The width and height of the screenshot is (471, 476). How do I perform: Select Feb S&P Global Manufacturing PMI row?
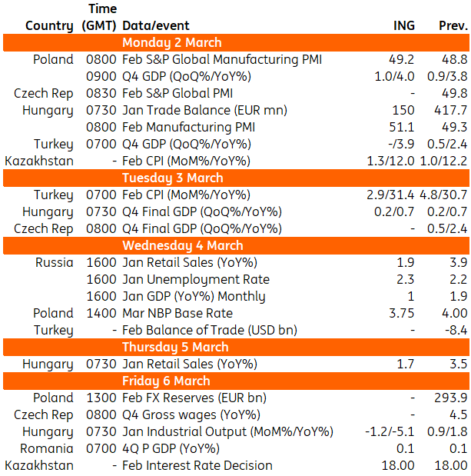pos(236,59)
